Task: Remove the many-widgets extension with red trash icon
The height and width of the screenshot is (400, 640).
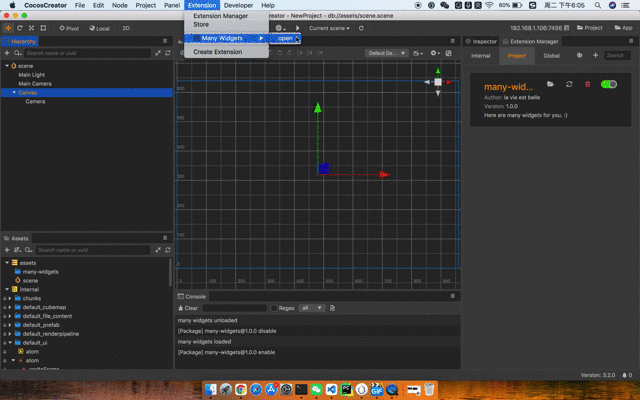Action: 587,84
